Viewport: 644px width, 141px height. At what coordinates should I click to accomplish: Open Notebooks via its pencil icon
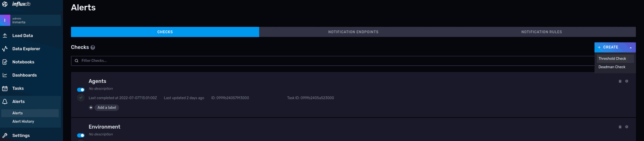[x=5, y=62]
